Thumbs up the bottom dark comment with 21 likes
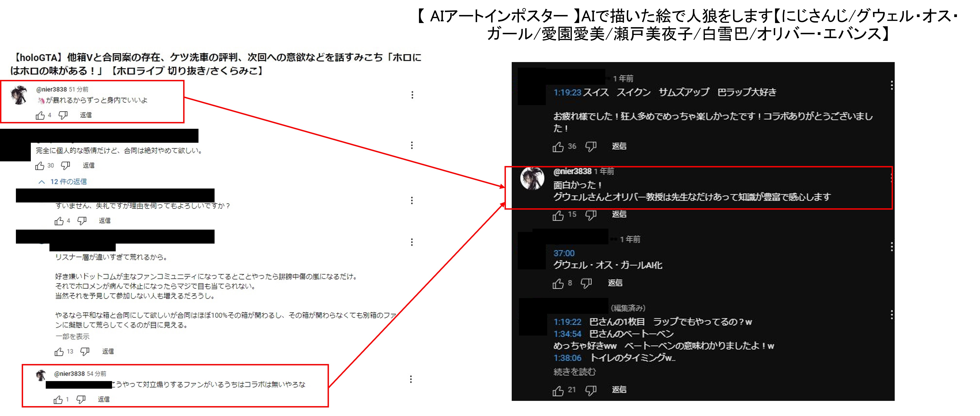This screenshot has height=416, width=980. [x=558, y=390]
